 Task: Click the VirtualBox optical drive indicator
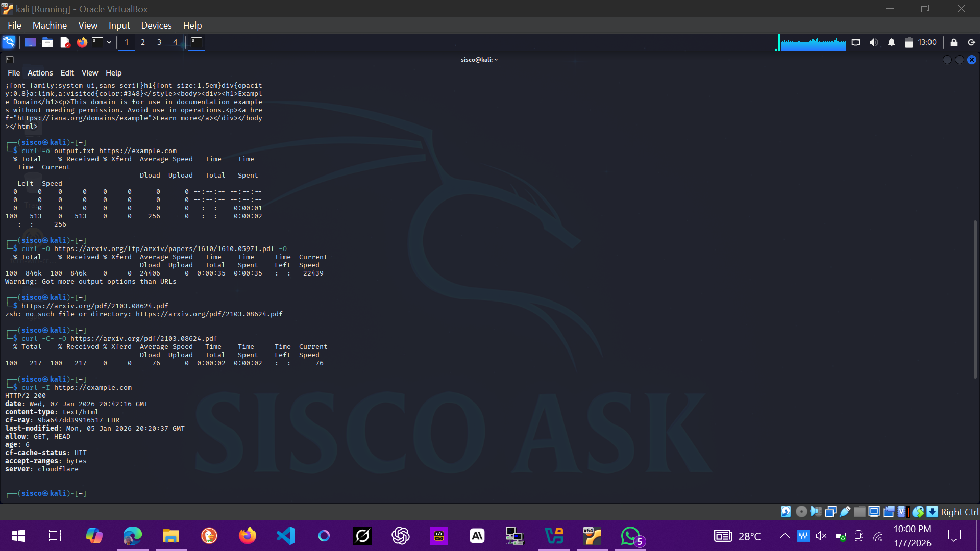801,512
